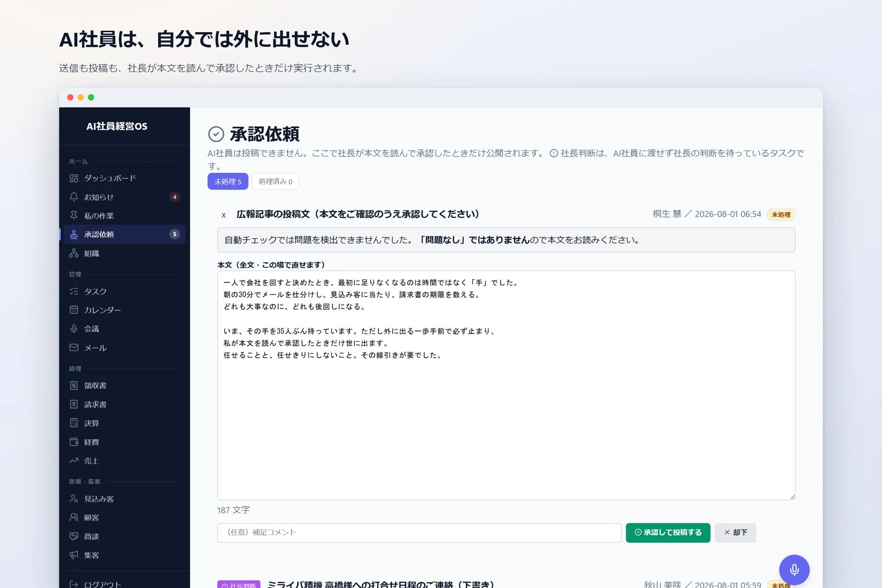Viewport: 882px width, 588px height.
Task: Click the 私の作業 pin icon
Action: [74, 216]
